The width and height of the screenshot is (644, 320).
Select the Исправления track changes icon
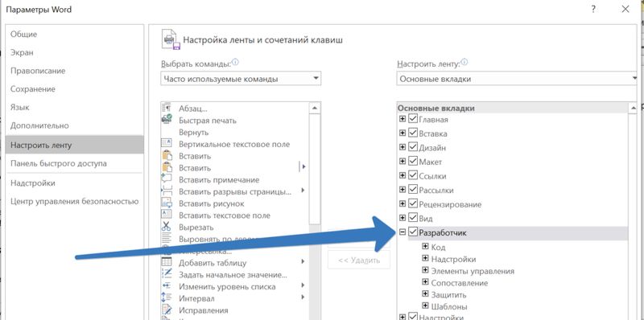coord(167,310)
